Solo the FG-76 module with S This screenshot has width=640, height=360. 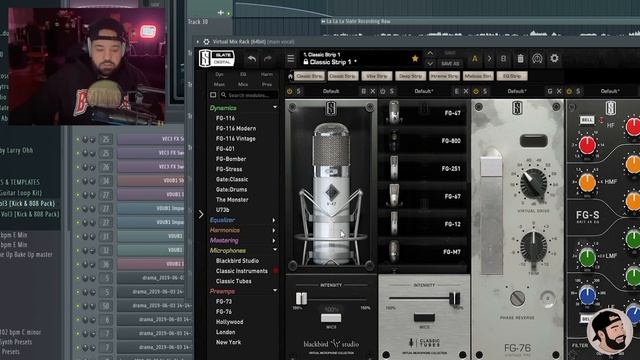(485, 91)
